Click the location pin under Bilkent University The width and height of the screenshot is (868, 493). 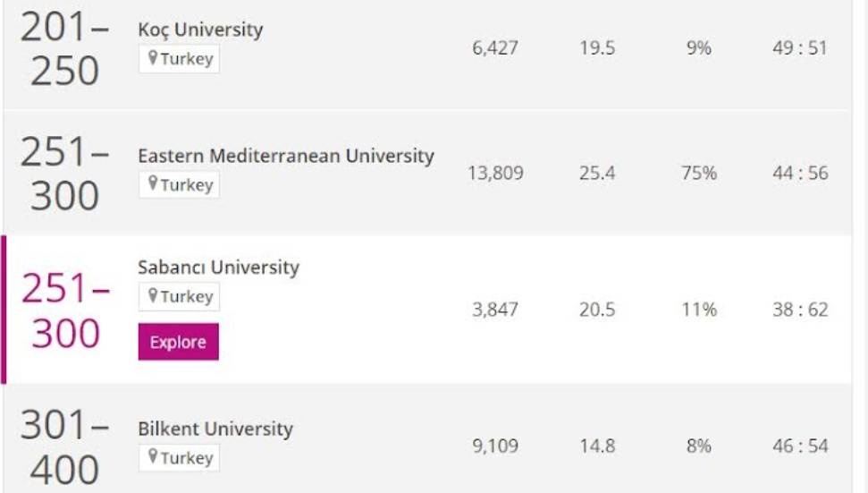coord(153,457)
